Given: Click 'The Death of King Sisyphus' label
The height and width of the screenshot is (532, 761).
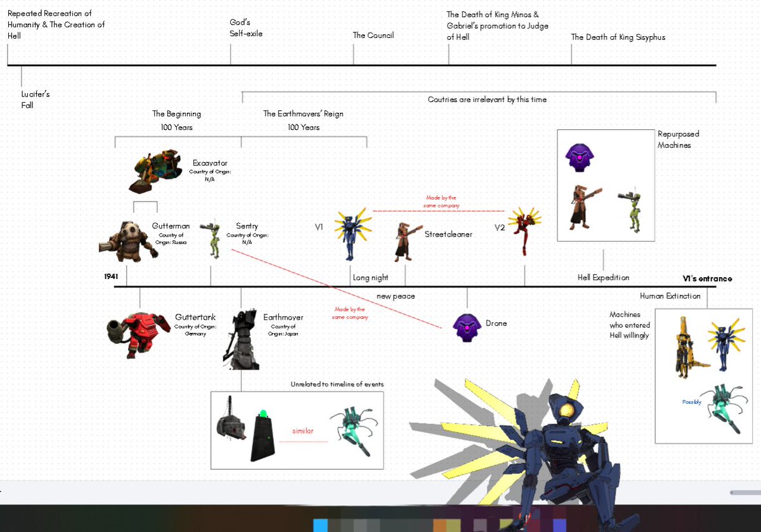Looking at the screenshot, I should (618, 37).
